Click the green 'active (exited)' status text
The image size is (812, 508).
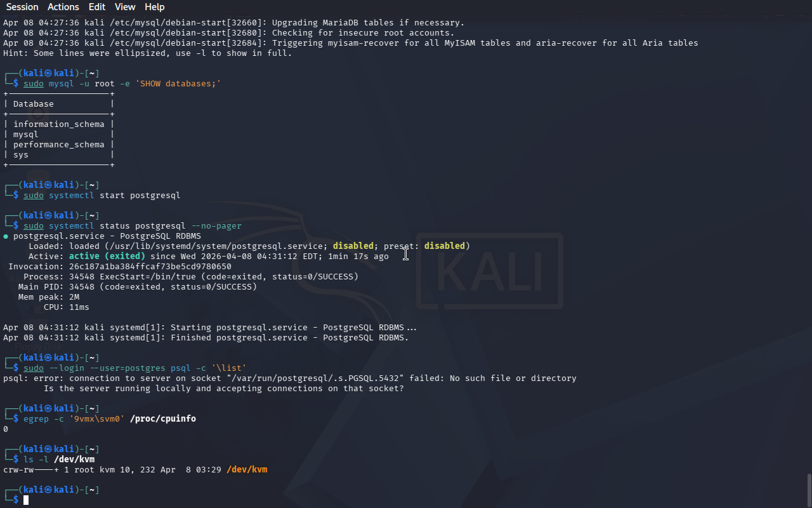click(107, 257)
